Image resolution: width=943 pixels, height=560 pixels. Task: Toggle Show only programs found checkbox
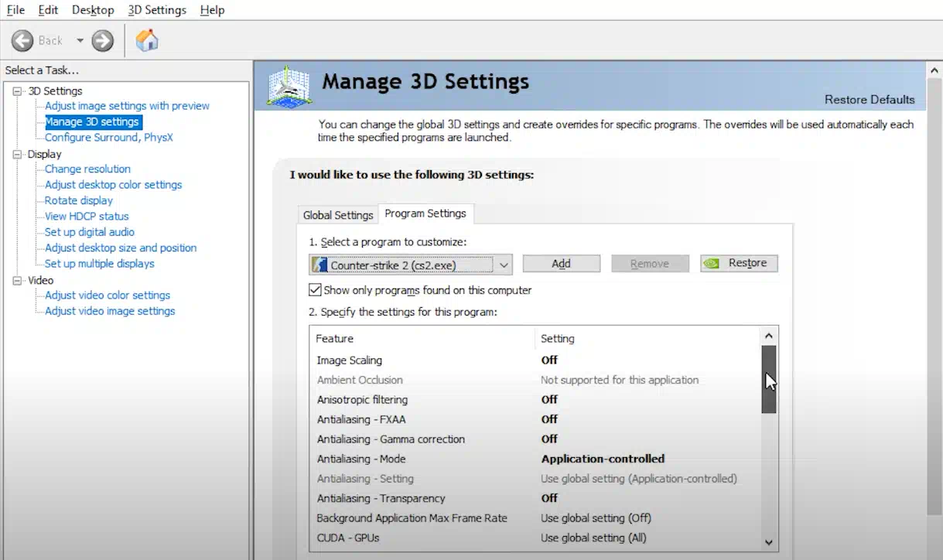315,290
